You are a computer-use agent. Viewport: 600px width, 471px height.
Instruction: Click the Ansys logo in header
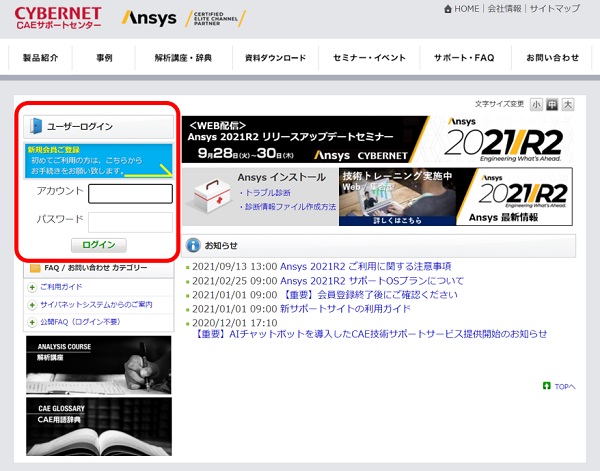[x=149, y=18]
